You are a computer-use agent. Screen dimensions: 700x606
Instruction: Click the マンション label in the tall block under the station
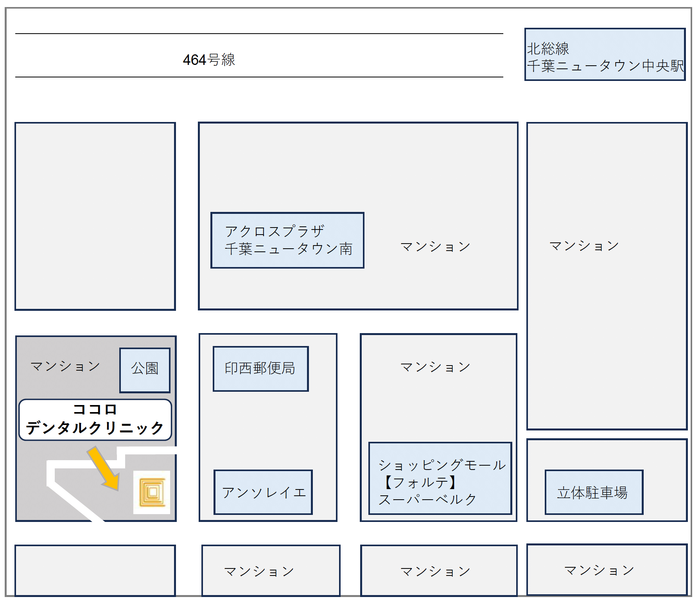[584, 246]
